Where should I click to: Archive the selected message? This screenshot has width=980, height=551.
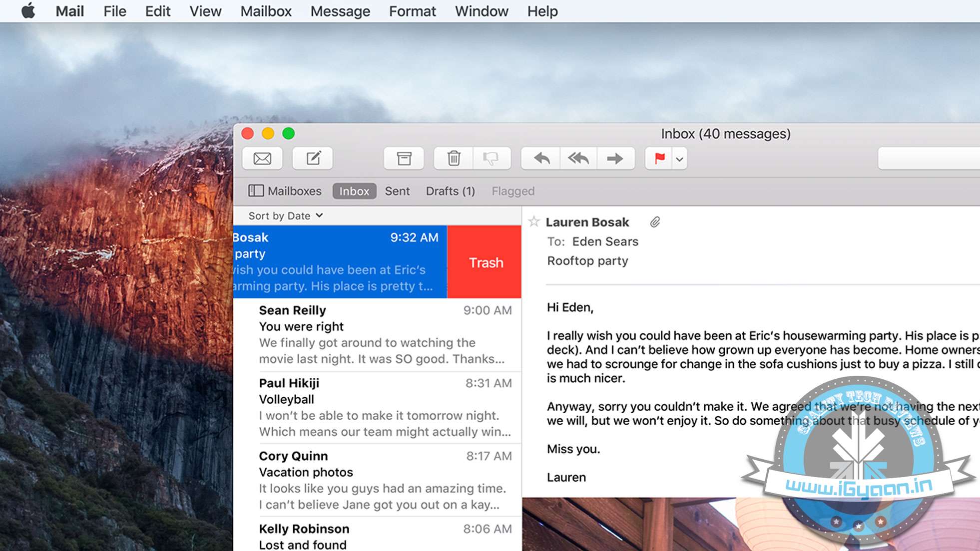(404, 159)
